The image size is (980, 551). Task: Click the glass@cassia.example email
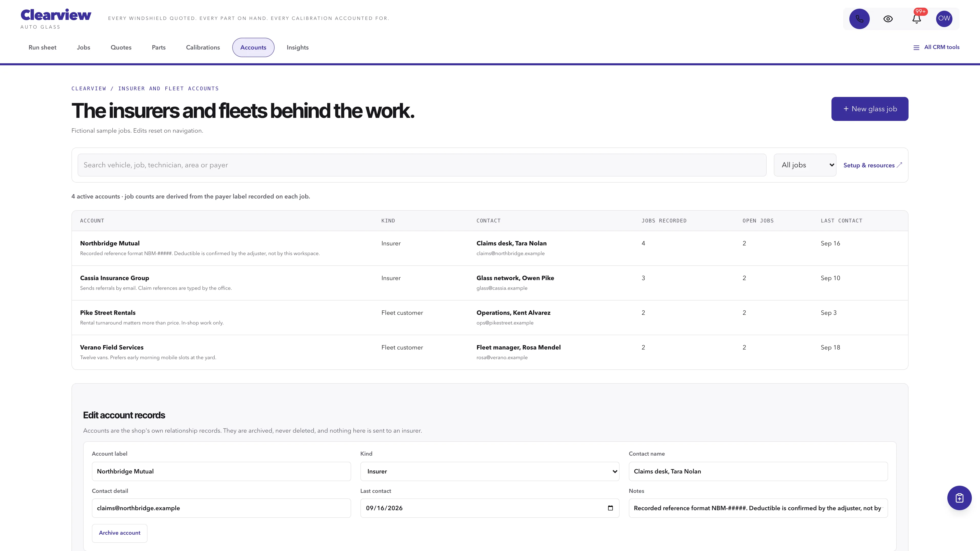[502, 288]
